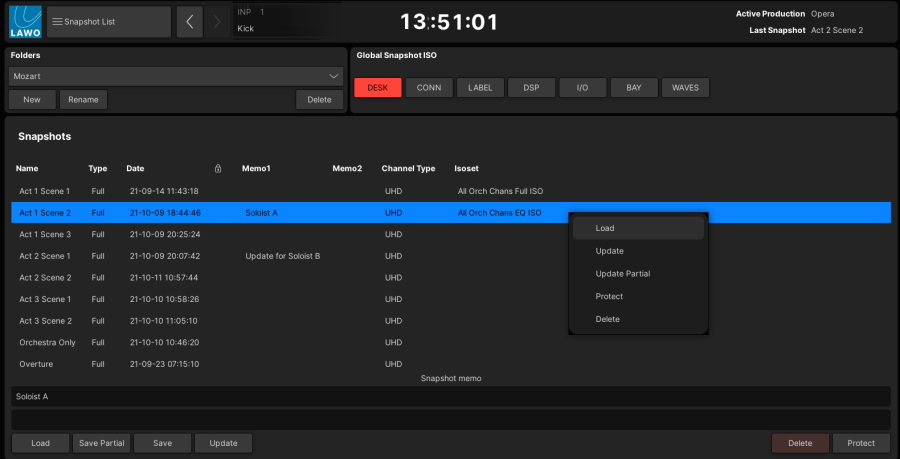
Task: Enable the WAVES global snapshot ISO
Action: (x=685, y=88)
